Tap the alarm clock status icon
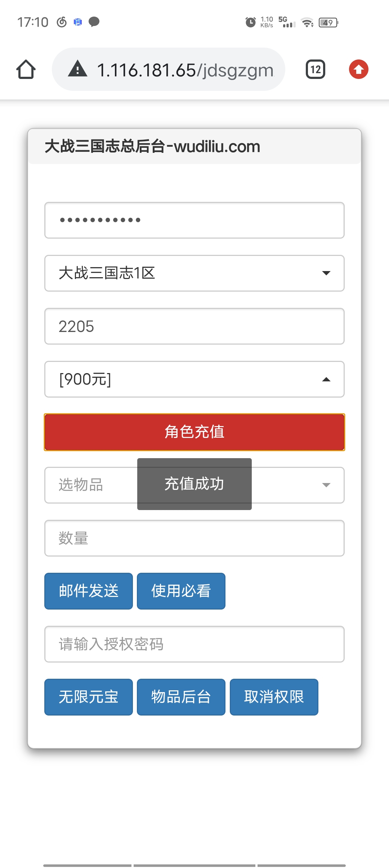 [x=250, y=22]
